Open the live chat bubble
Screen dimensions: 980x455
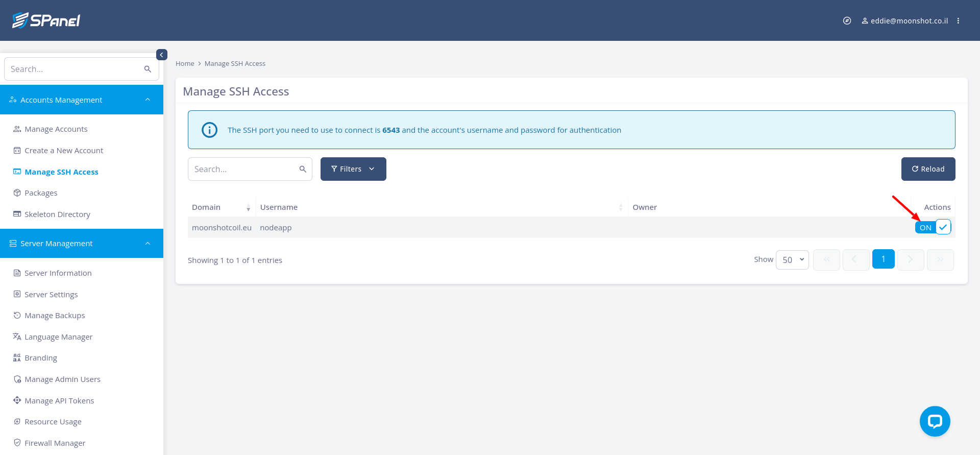(935, 421)
